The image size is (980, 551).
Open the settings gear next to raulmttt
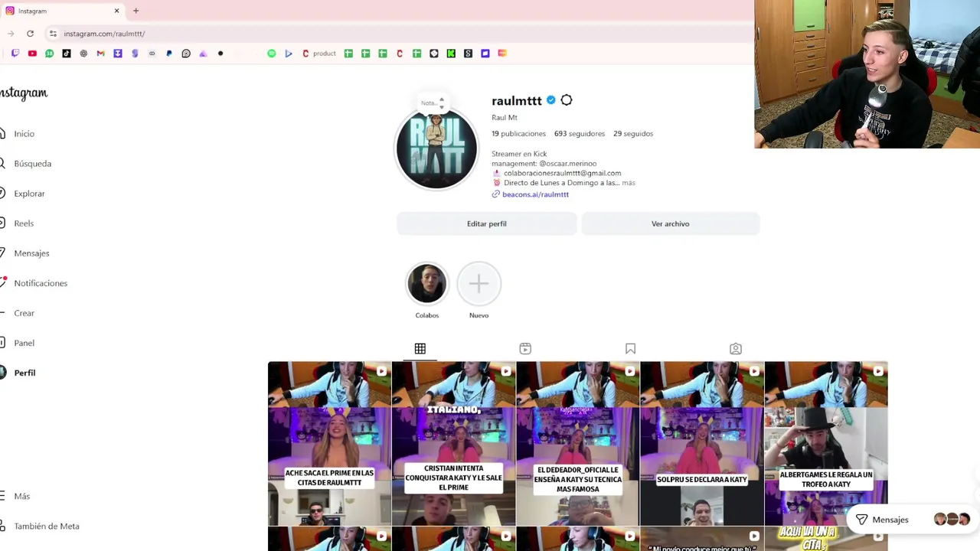point(567,100)
